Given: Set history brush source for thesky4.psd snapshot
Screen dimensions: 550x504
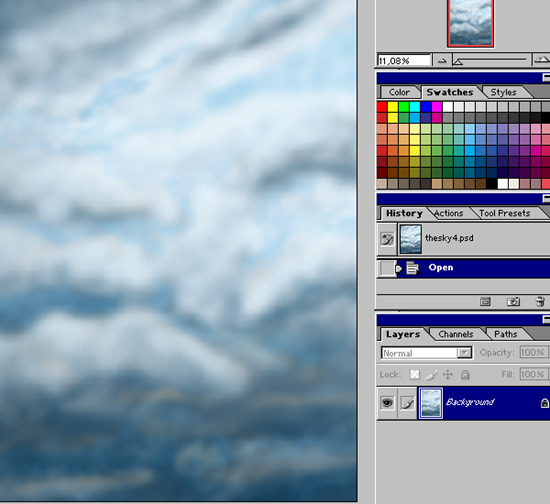Looking at the screenshot, I should coord(387,240).
